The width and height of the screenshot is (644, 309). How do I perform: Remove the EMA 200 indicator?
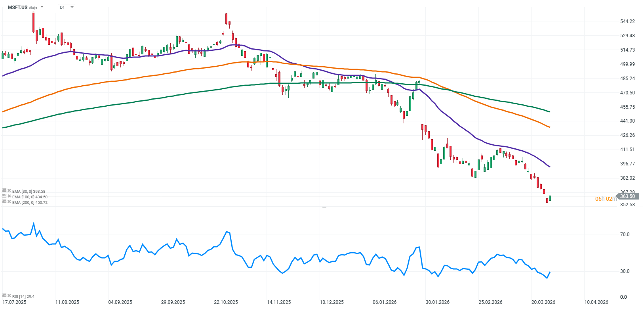pos(9,202)
